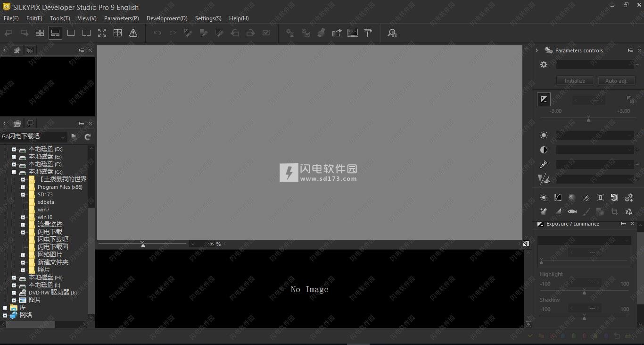The width and height of the screenshot is (644, 345).
Task: Switch to thumbnail grid display mode
Action: 40,33
